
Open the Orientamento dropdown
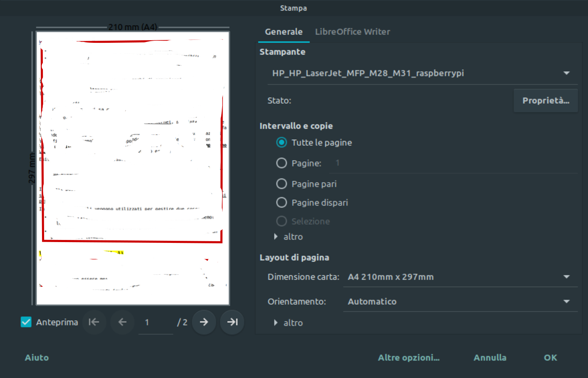(x=459, y=302)
